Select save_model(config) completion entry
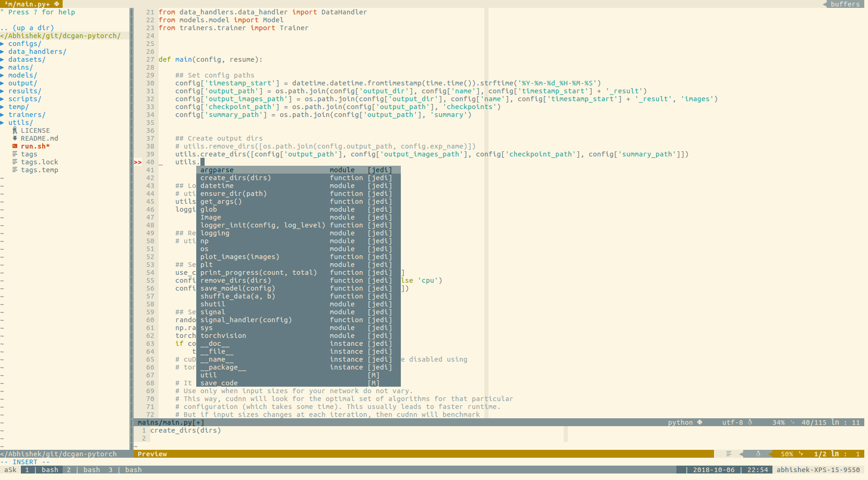Image resolution: width=868 pixels, height=480 pixels. [x=298, y=288]
